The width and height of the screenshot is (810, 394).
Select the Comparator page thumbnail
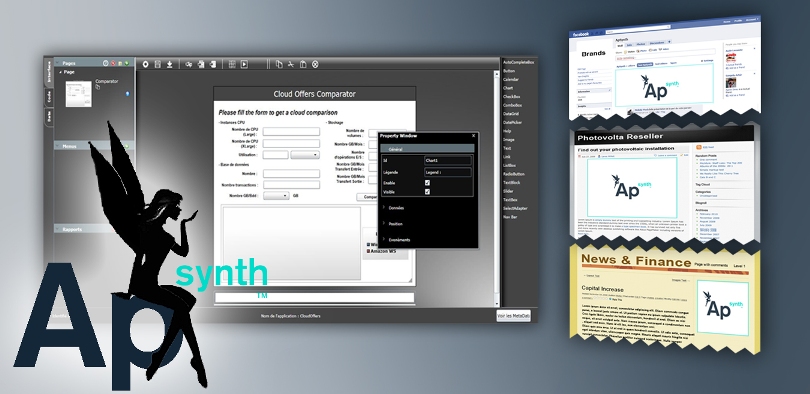79,93
